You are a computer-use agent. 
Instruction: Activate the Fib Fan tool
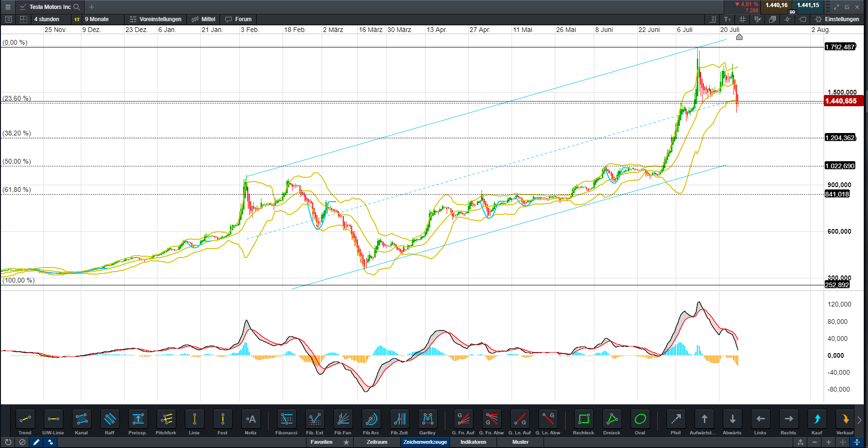click(x=343, y=419)
